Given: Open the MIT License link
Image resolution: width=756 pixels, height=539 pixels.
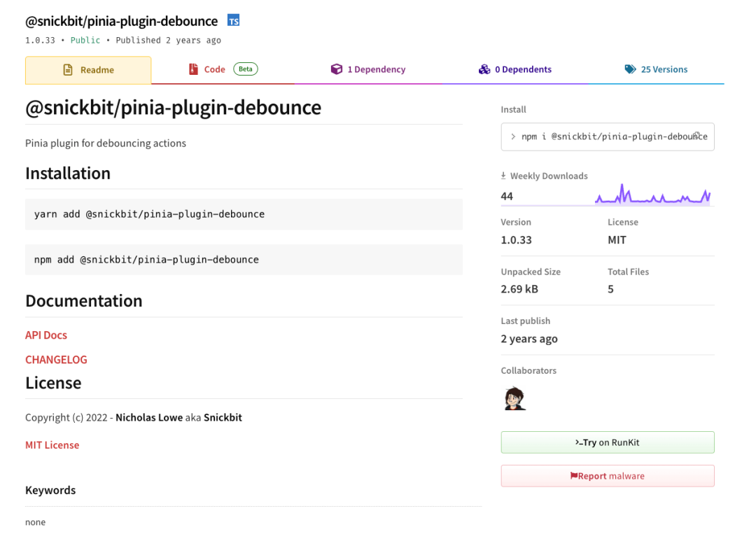Looking at the screenshot, I should (52, 444).
